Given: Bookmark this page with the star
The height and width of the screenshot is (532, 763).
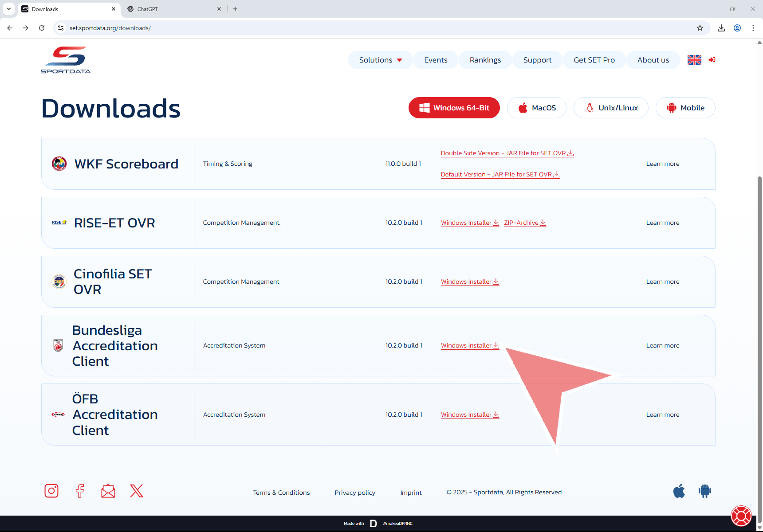Looking at the screenshot, I should 700,28.
